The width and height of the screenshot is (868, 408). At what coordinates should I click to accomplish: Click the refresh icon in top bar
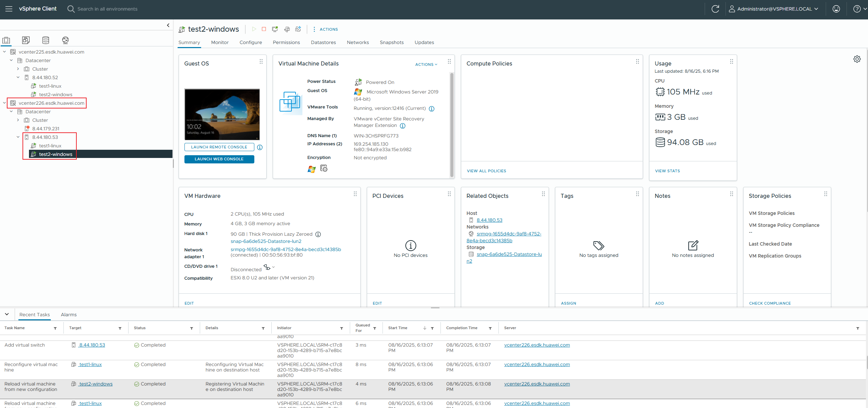pos(715,9)
